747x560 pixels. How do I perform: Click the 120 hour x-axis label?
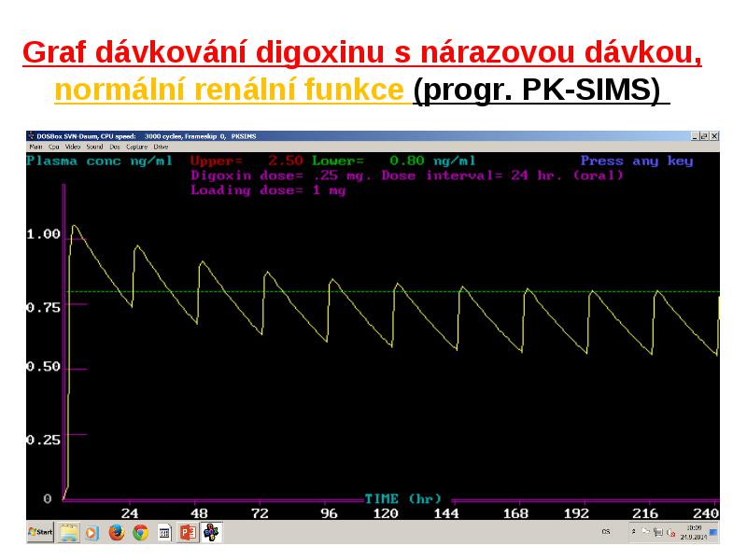(386, 514)
